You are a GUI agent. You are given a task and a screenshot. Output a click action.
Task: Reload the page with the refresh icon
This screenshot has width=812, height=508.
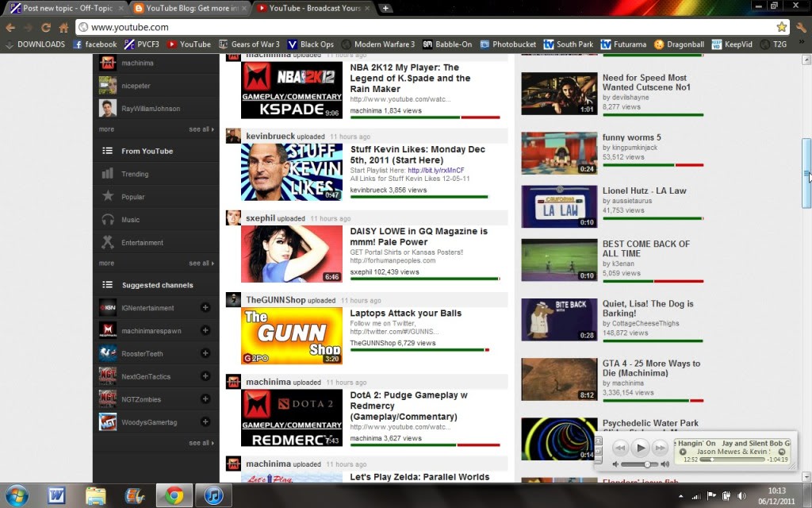click(x=46, y=28)
